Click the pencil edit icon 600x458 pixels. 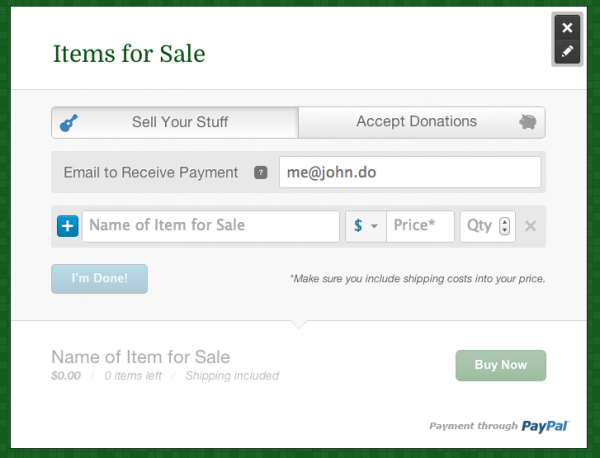tap(567, 52)
